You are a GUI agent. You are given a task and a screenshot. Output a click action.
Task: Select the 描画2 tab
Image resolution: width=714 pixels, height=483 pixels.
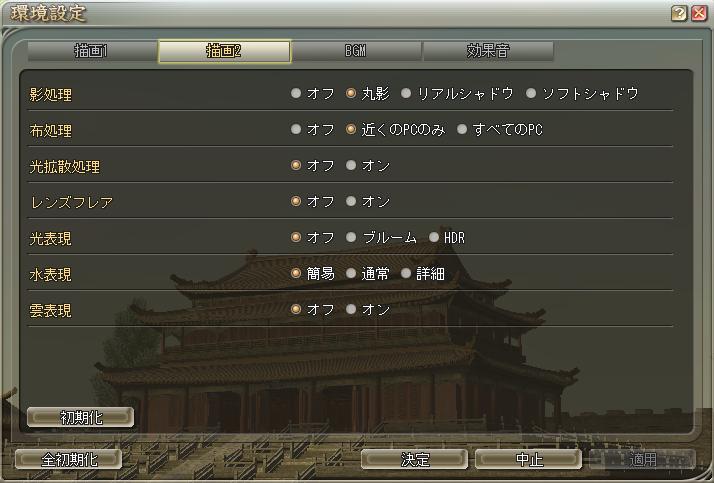pos(224,51)
